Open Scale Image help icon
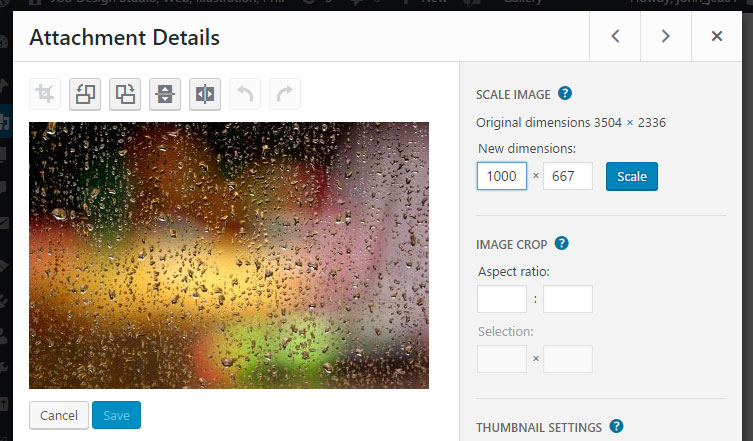753x441 pixels. click(x=565, y=93)
